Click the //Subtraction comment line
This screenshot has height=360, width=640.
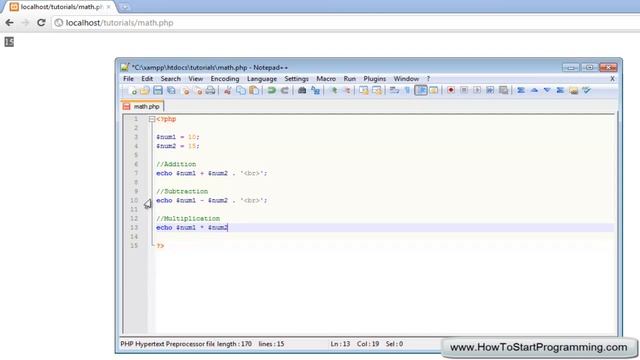pos(182,191)
